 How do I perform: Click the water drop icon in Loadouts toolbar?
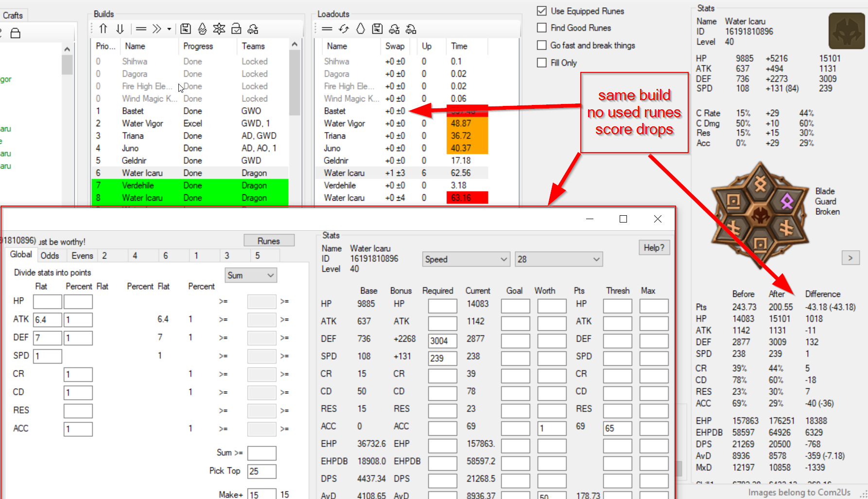click(360, 29)
